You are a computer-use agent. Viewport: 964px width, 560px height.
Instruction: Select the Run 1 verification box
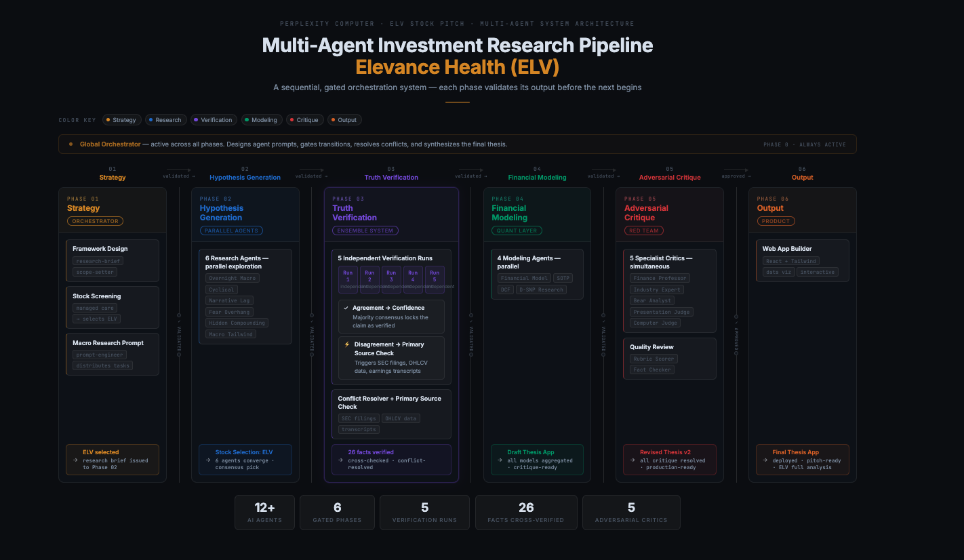tap(348, 279)
